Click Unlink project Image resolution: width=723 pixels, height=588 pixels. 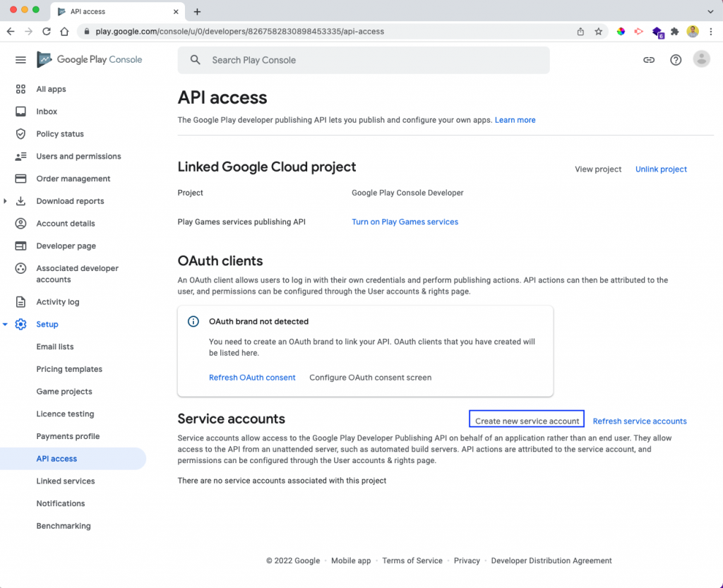[661, 169]
